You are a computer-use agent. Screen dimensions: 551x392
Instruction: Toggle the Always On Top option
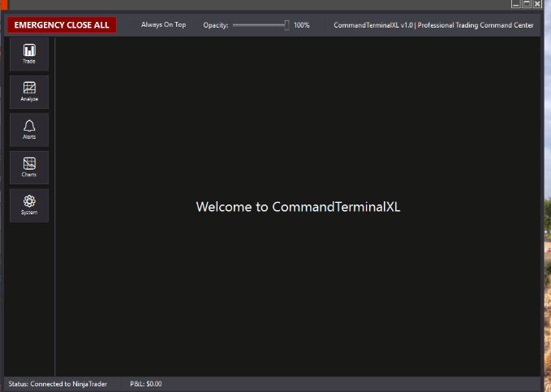tap(163, 25)
